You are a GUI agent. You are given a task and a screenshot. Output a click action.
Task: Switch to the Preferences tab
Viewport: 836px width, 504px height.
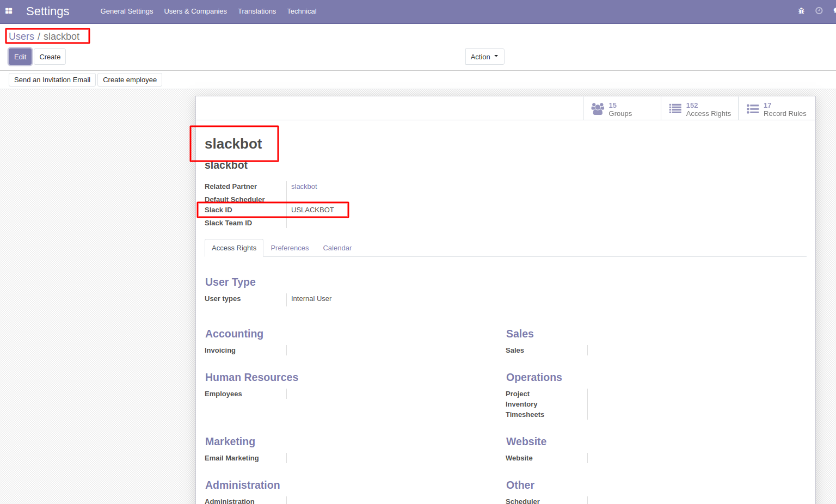pos(290,248)
